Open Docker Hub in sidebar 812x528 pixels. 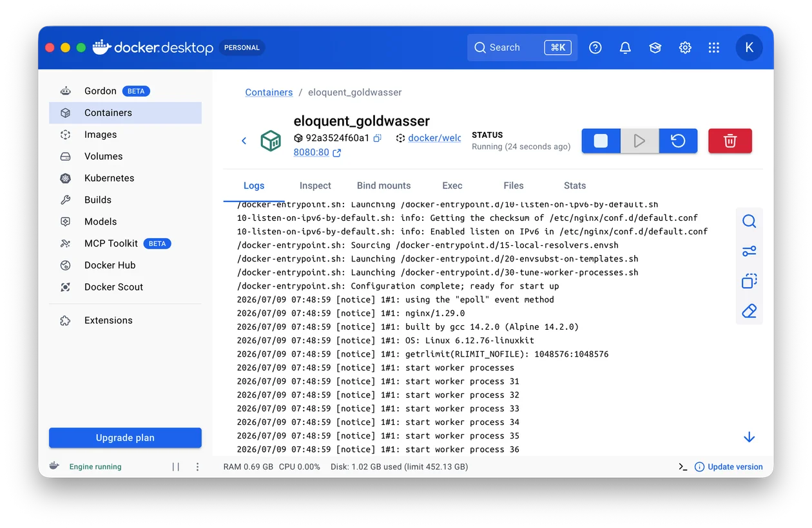click(x=125, y=265)
